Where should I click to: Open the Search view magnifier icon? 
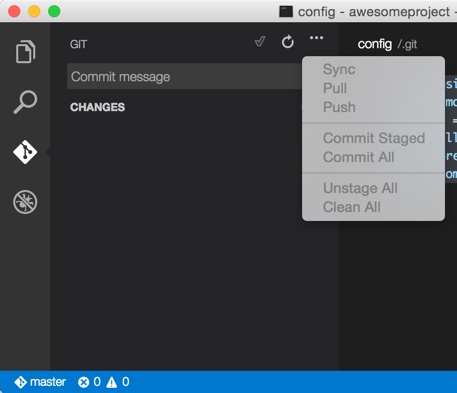tap(25, 102)
